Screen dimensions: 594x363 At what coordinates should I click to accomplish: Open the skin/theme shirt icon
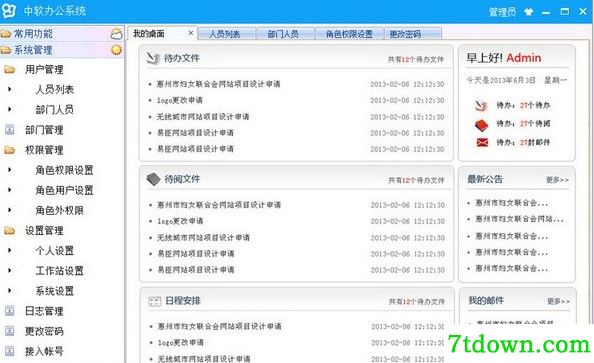click(529, 12)
